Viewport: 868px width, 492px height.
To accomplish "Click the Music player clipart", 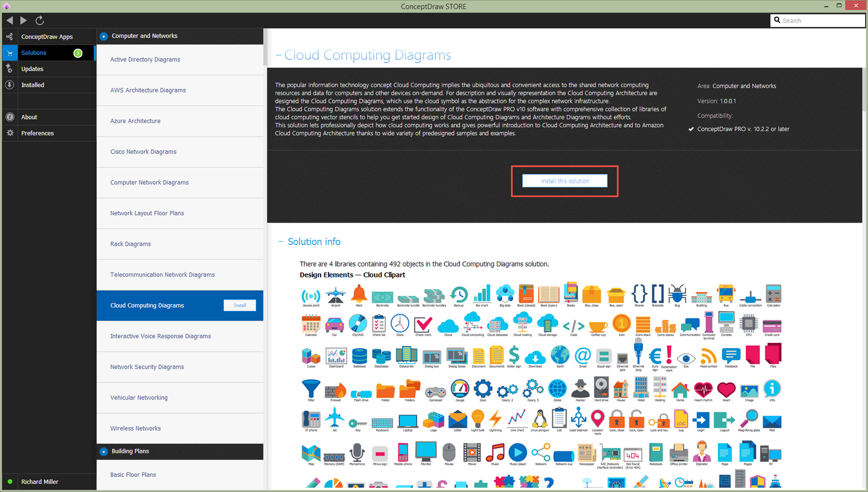I will 518,454.
